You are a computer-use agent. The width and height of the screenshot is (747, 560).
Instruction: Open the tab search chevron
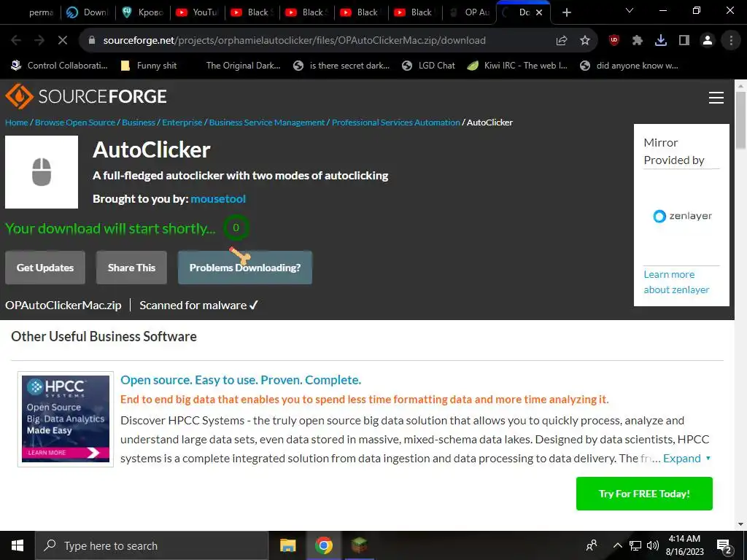[630, 10]
